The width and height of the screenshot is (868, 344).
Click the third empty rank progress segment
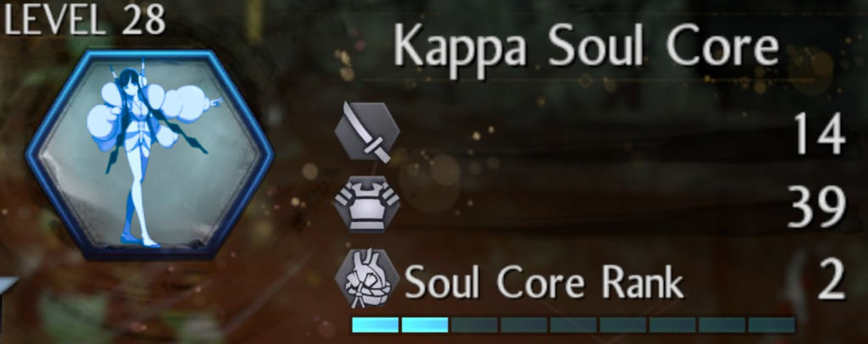tap(475, 325)
